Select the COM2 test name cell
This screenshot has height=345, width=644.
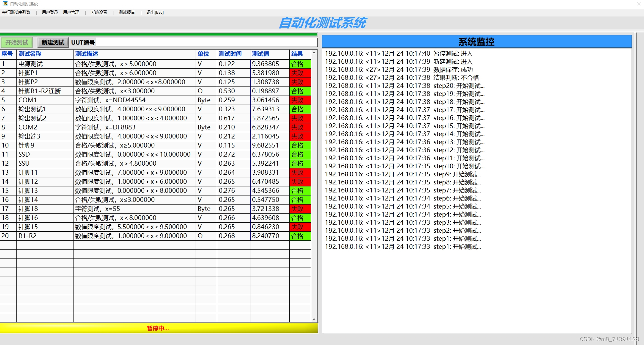click(x=45, y=127)
